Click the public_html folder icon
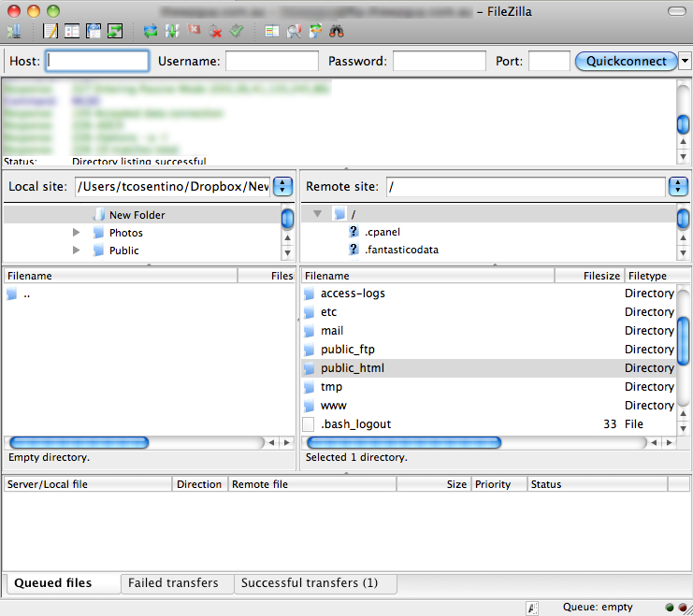This screenshot has width=693, height=616. point(310,368)
